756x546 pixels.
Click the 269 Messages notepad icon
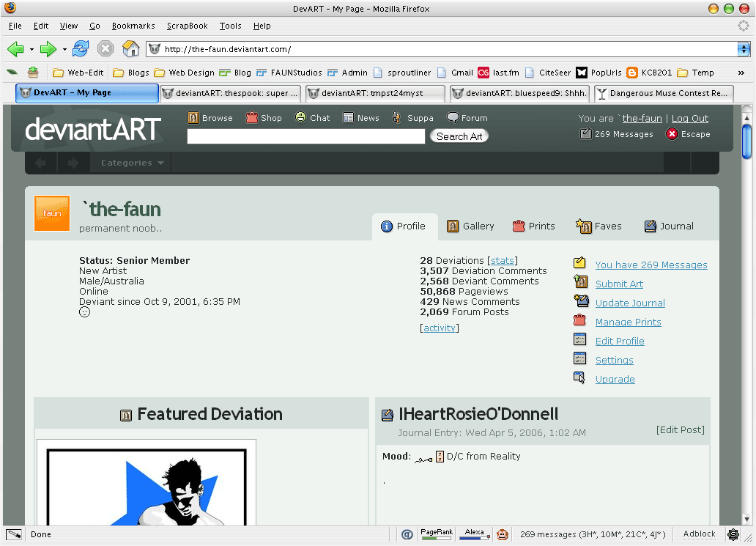(586, 133)
